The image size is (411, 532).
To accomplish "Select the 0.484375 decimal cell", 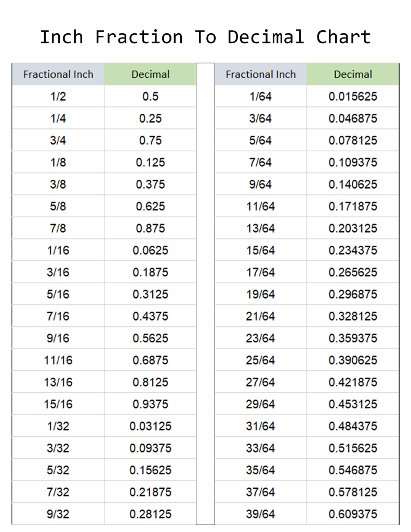I will click(x=353, y=426).
